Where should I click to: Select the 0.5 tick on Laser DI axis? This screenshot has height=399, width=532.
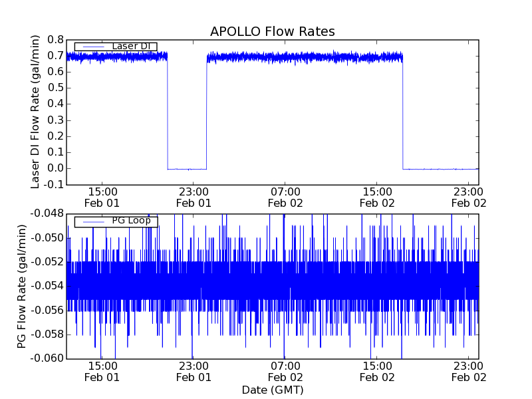point(55,88)
